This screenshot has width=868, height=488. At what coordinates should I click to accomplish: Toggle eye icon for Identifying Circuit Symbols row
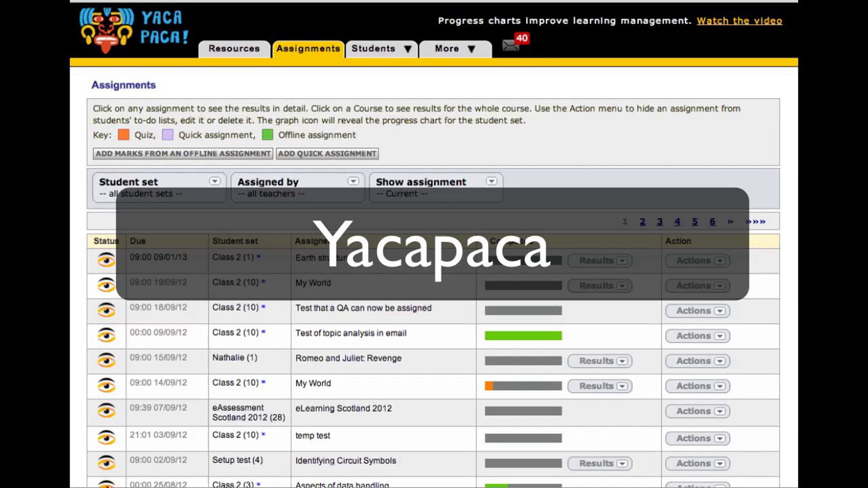pyautogui.click(x=106, y=463)
